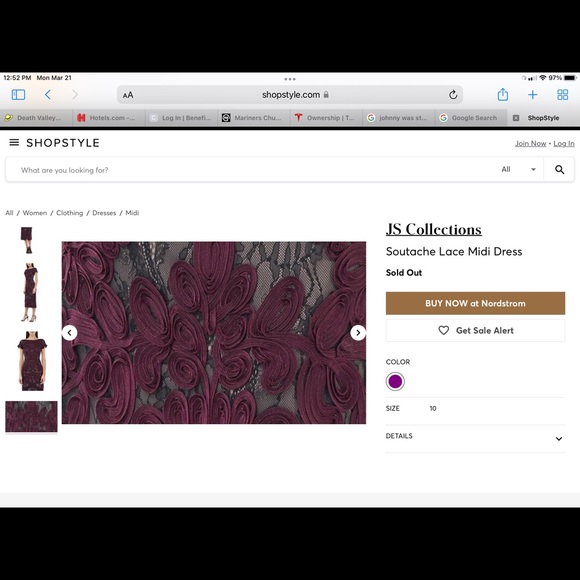This screenshot has width=580, height=580.
Task: Click Soutache Lace Midi Dress title
Action: pyautogui.click(x=454, y=252)
